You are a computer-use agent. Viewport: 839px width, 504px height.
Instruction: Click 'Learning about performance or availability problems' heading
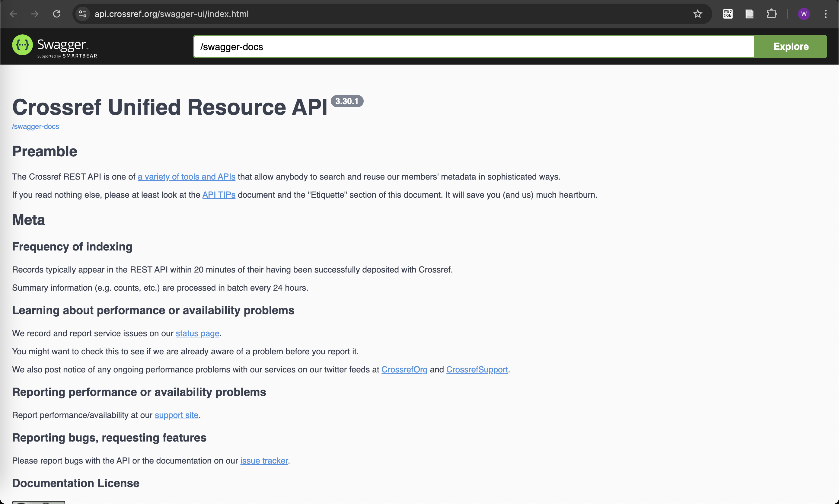click(x=153, y=311)
